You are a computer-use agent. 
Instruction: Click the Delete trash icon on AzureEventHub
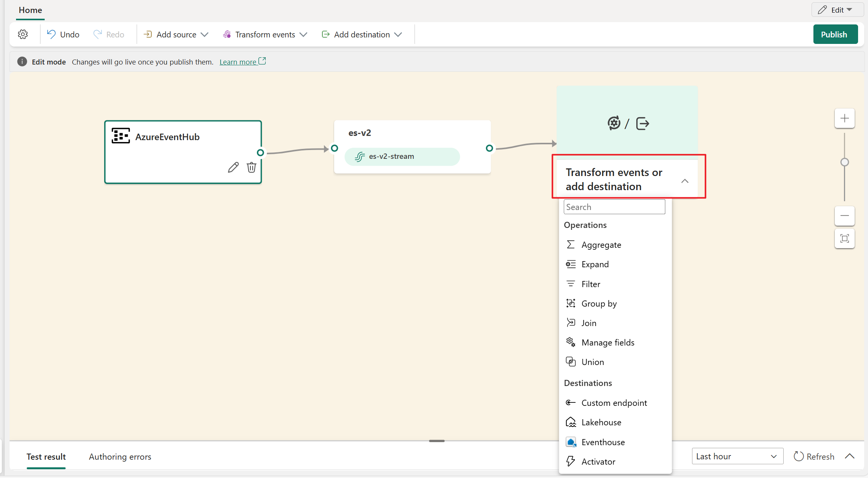[x=251, y=167]
